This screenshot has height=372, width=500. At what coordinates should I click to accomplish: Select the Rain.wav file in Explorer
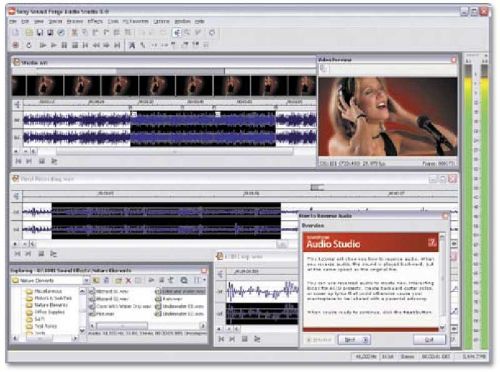[x=169, y=299]
